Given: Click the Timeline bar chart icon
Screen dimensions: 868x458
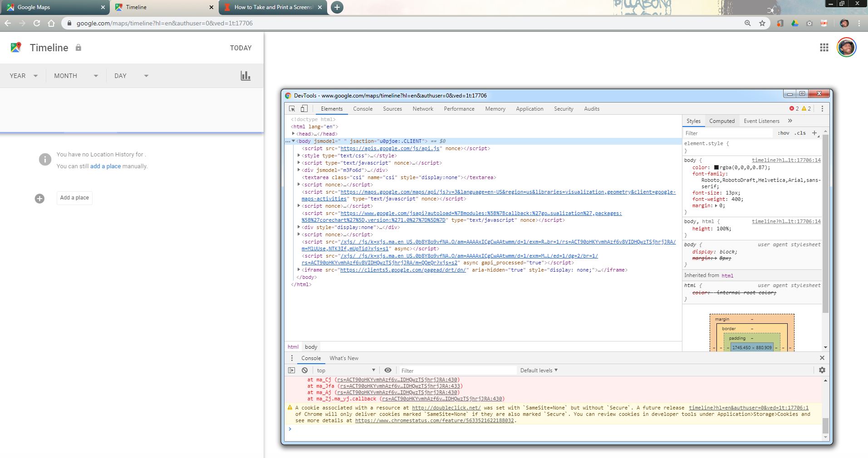Looking at the screenshot, I should click(x=245, y=76).
